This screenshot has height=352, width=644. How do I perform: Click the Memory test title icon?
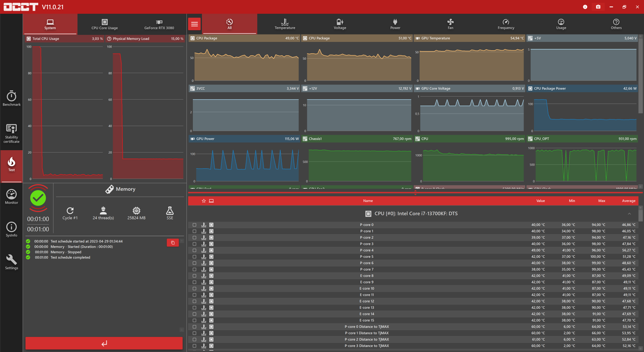point(109,189)
